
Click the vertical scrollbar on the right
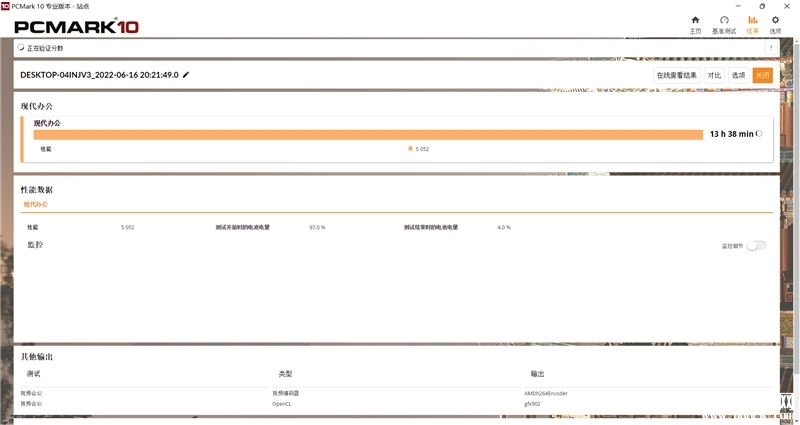pos(796,209)
